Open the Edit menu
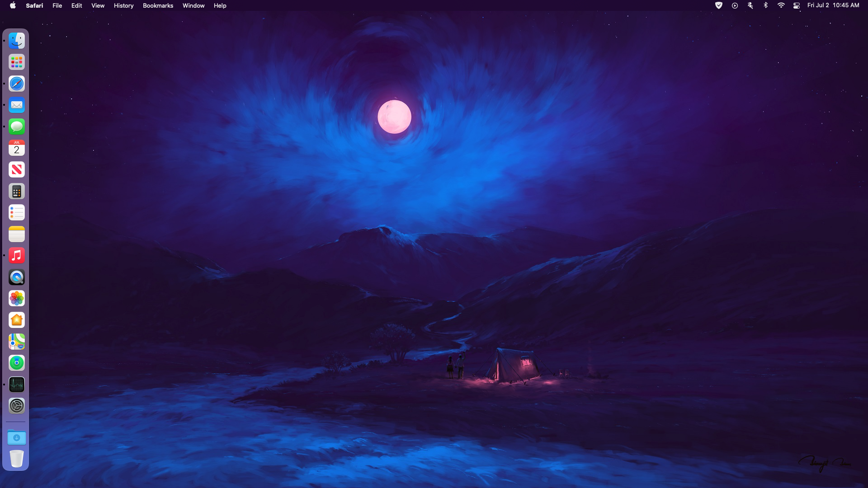The height and width of the screenshot is (488, 868). 76,5
